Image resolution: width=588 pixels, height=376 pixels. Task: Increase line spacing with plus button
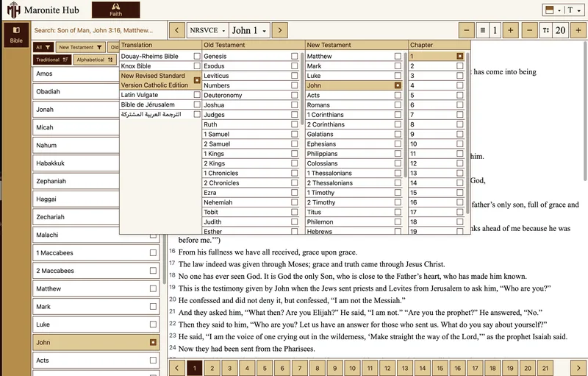coord(510,30)
